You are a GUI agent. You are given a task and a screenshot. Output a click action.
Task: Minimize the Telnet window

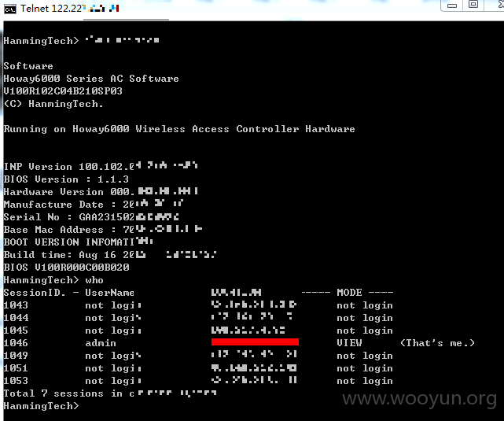pos(451,6)
